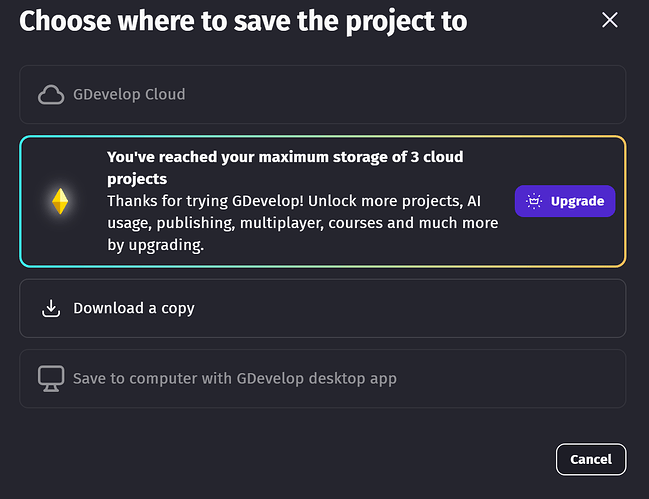Choose the "Download a copy" text label

click(x=134, y=308)
